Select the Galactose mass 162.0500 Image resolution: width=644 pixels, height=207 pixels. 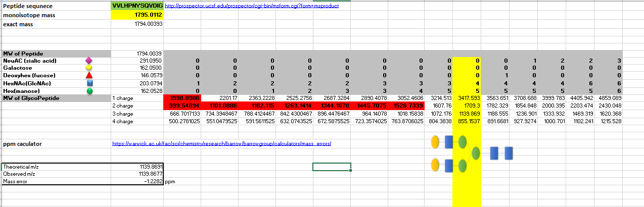pyautogui.click(x=137, y=68)
